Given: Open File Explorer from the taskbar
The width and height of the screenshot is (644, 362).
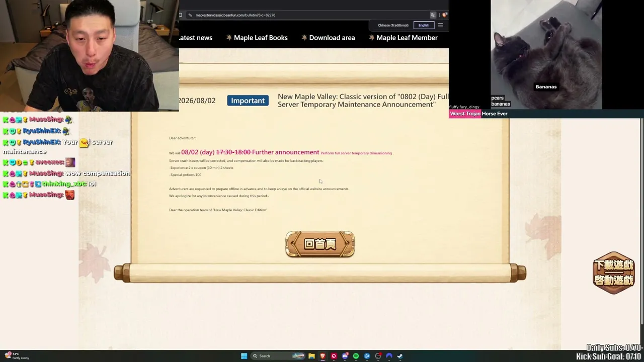Looking at the screenshot, I should click(x=311, y=356).
